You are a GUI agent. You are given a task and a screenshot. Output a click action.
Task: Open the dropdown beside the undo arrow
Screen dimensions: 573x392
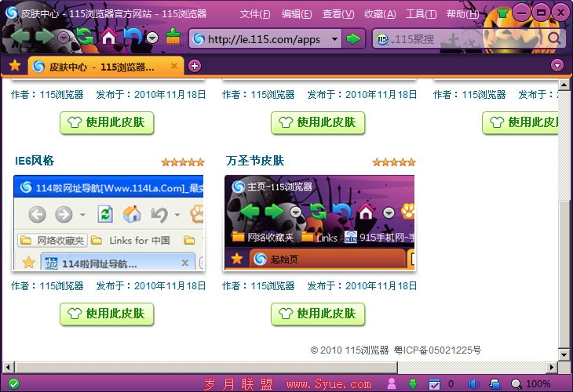tap(152, 37)
